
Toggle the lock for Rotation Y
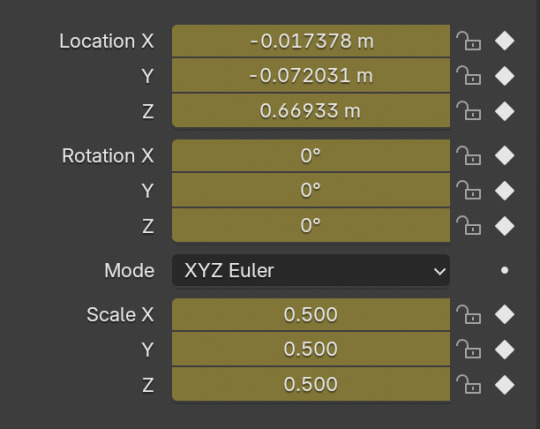click(x=469, y=190)
